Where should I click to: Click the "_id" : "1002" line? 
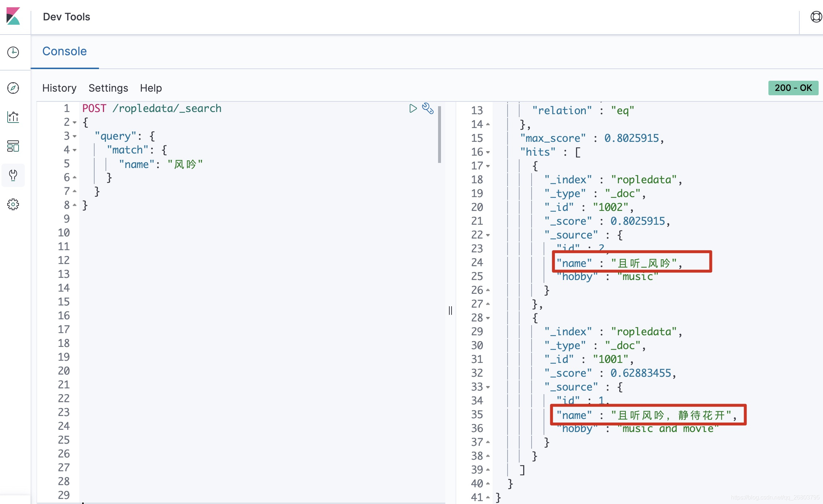(x=589, y=207)
